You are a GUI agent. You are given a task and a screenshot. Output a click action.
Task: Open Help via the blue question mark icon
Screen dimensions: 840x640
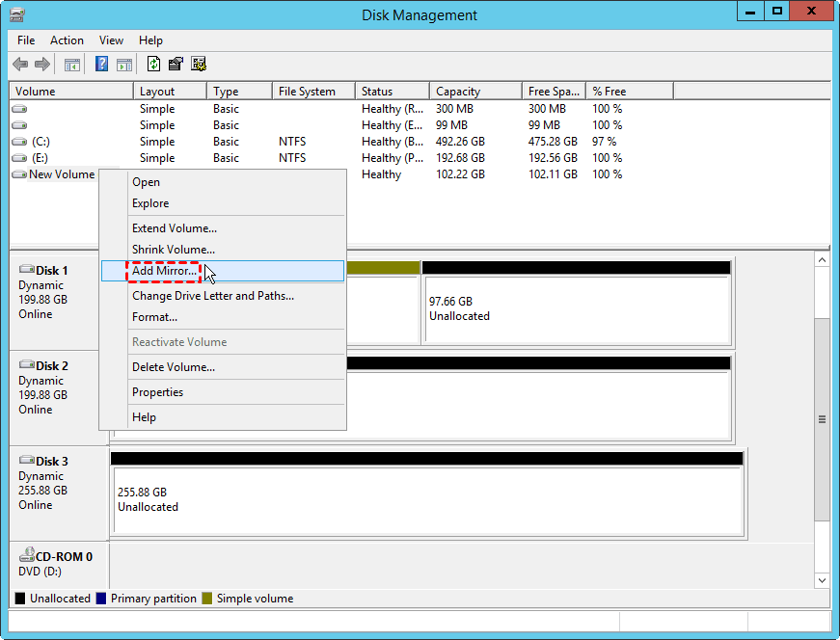pos(101,65)
